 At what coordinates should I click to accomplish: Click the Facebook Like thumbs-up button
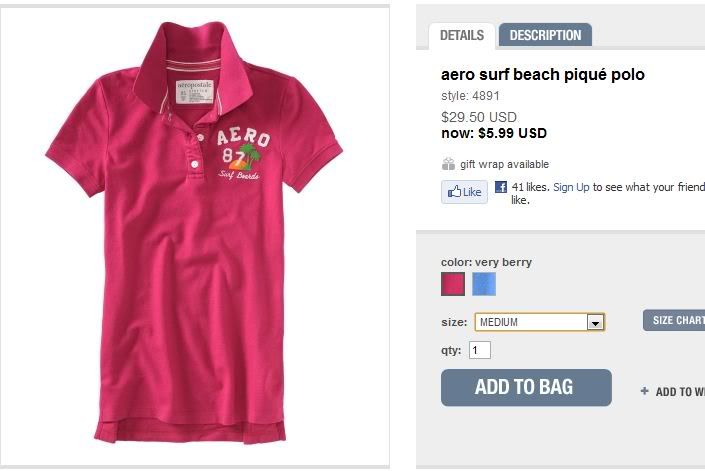[x=464, y=192]
